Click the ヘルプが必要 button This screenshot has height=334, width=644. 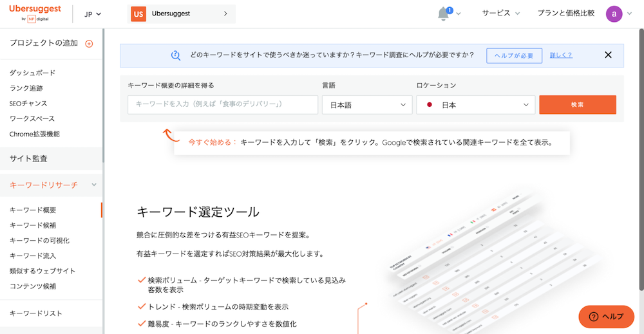pos(514,55)
